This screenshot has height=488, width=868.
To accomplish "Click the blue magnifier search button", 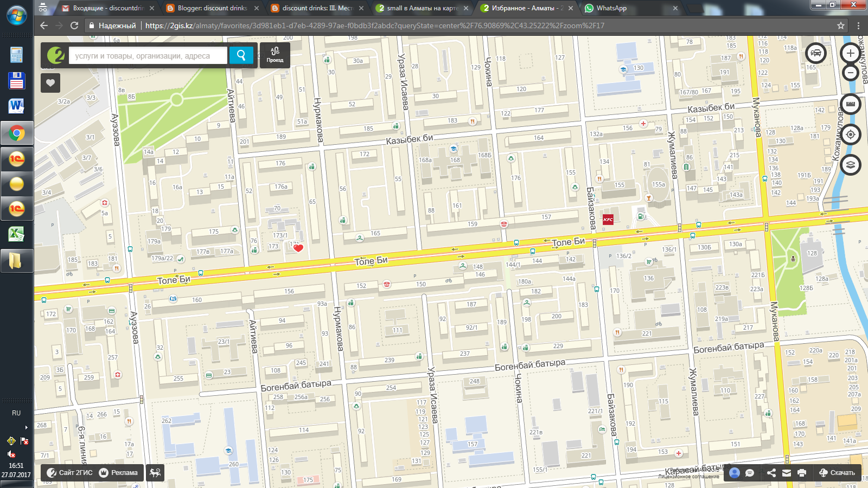I will [x=241, y=55].
